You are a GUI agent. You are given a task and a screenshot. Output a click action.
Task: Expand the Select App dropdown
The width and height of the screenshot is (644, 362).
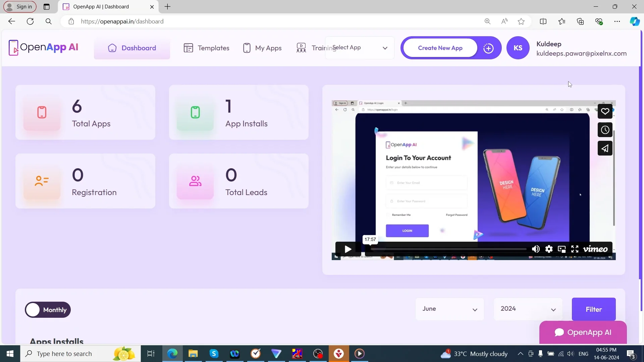coord(360,48)
